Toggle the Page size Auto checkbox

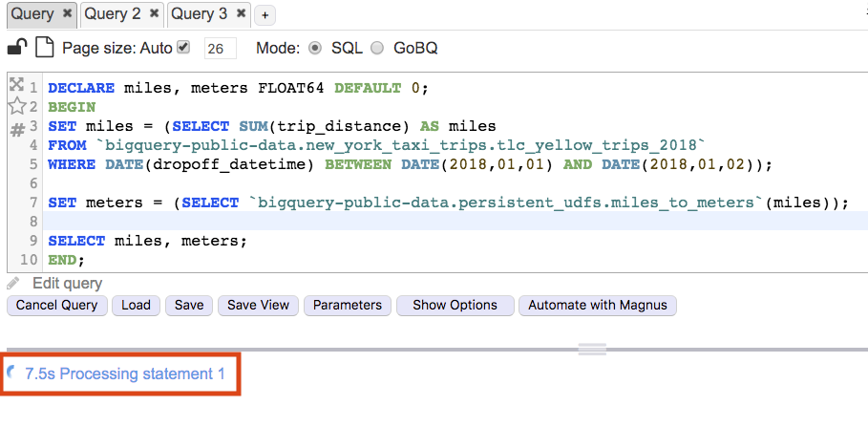tap(184, 47)
